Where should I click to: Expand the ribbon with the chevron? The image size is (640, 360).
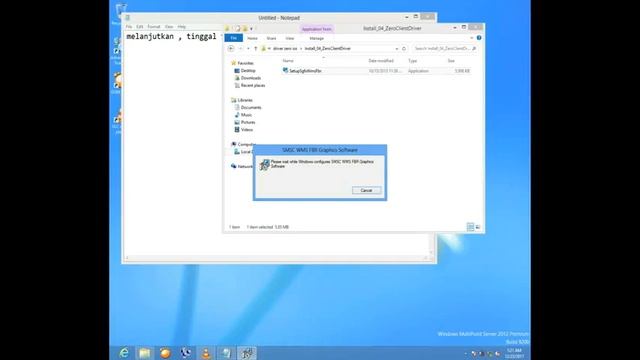[472, 38]
